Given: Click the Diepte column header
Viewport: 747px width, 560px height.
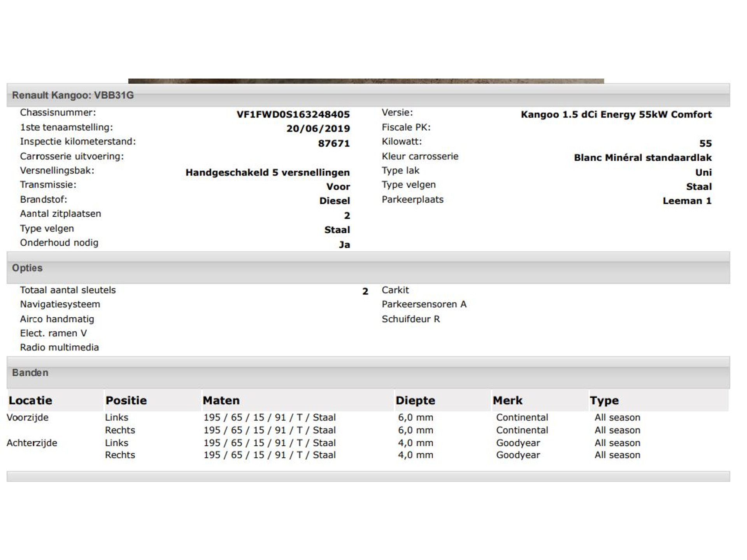Looking at the screenshot, I should point(415,400).
